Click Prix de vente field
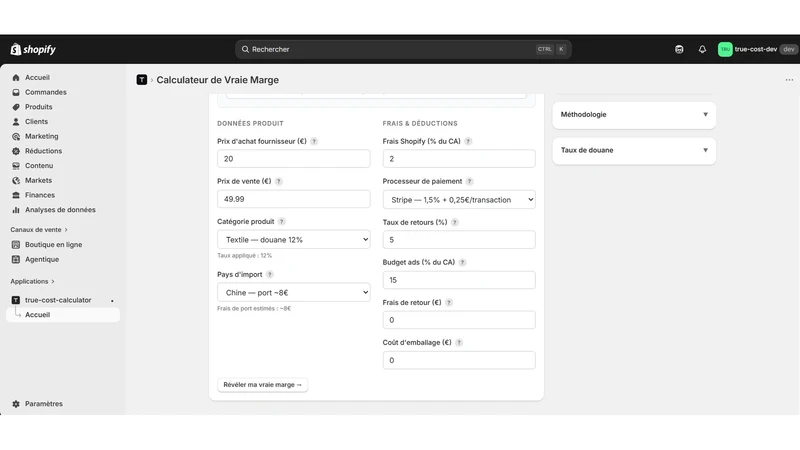The image size is (800, 450). click(293, 199)
